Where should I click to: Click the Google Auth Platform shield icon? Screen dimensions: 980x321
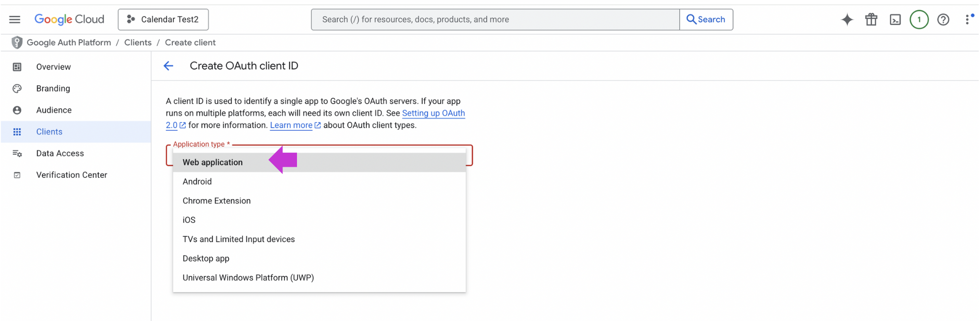click(x=17, y=42)
